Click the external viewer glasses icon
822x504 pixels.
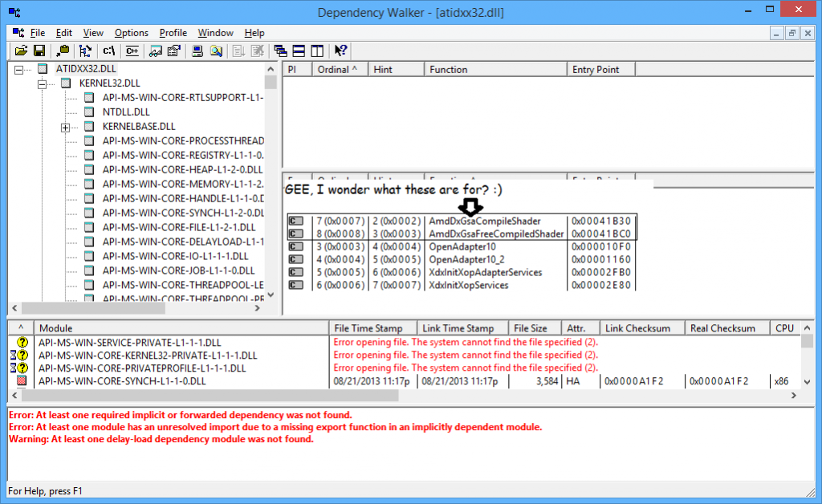point(155,51)
